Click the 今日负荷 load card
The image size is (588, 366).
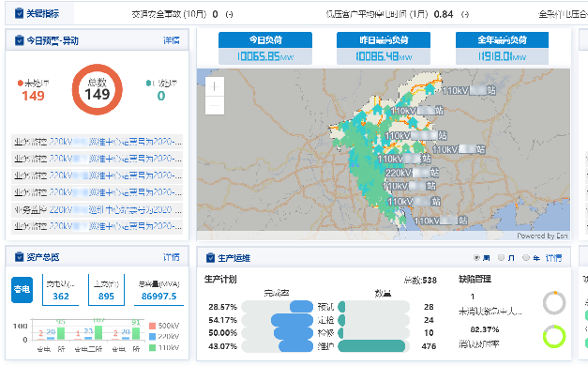pos(265,48)
